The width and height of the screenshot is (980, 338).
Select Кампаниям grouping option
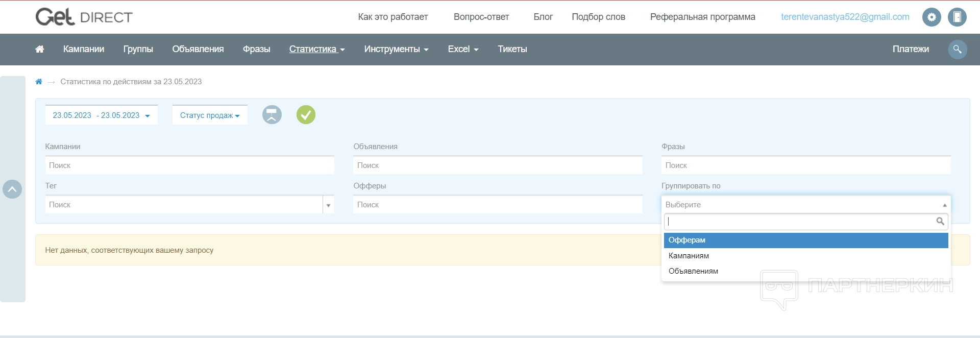pos(806,256)
